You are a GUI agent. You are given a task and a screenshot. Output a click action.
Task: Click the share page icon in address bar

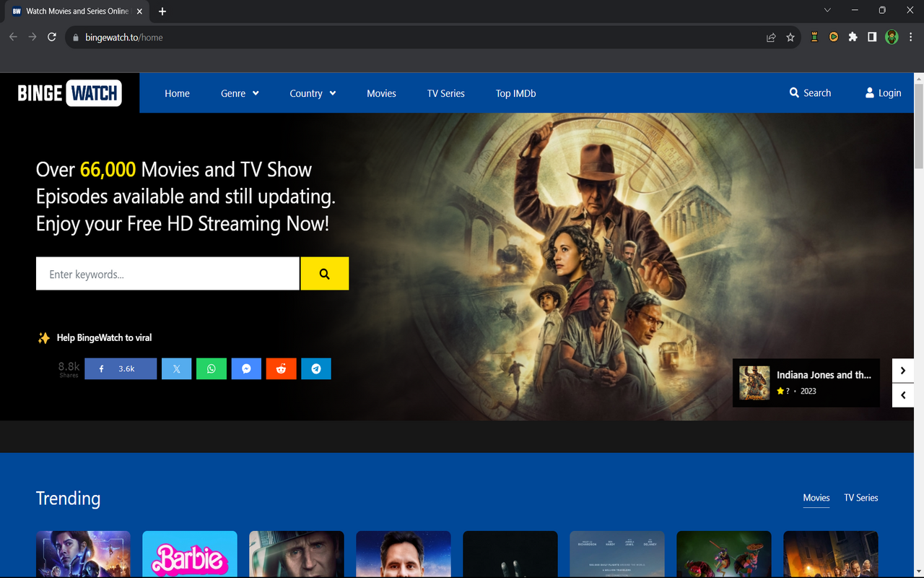point(771,38)
